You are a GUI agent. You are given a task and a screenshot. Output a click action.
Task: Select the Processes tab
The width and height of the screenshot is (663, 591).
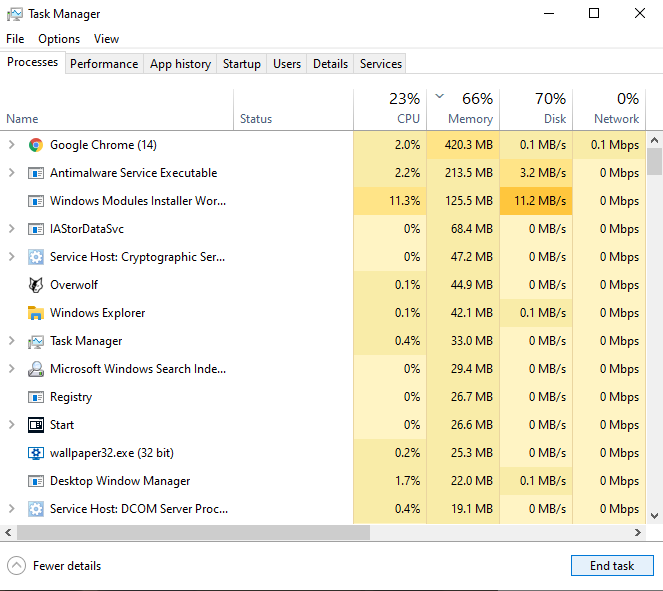click(x=33, y=62)
